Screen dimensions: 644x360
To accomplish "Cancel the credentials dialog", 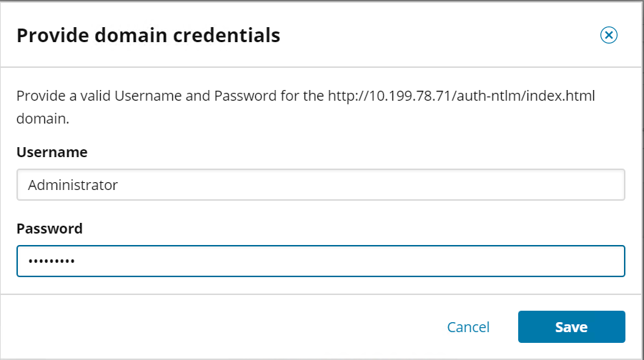I will 468,327.
